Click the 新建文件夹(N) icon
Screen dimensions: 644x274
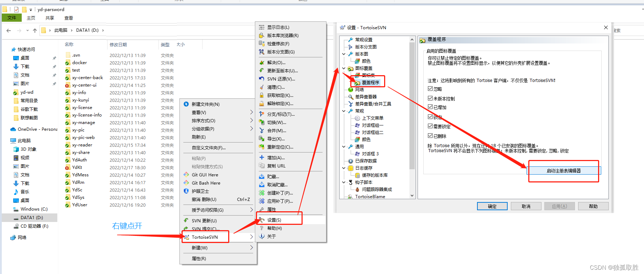click(186, 104)
